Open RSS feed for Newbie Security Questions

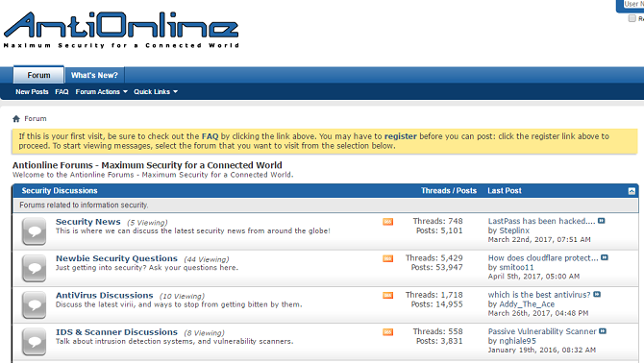click(x=387, y=259)
